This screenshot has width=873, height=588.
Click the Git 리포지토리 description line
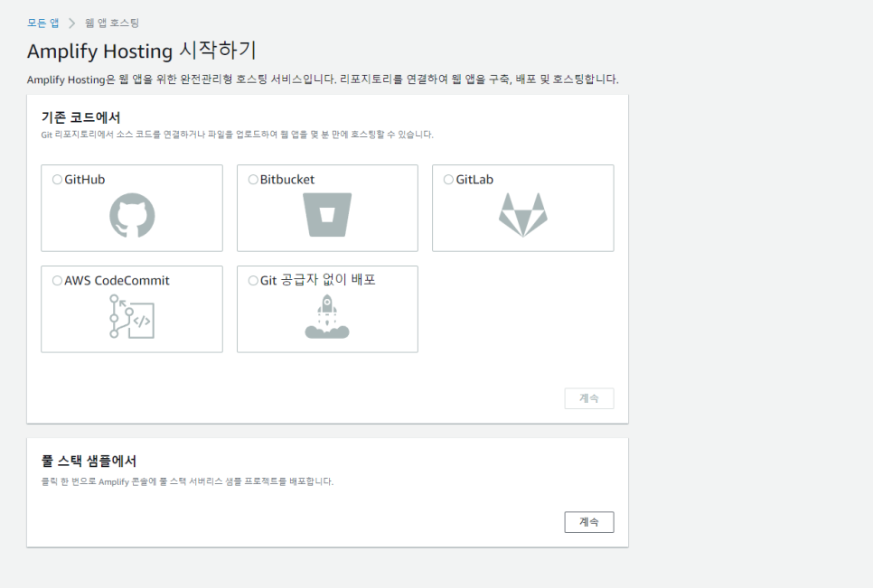pyautogui.click(x=237, y=135)
